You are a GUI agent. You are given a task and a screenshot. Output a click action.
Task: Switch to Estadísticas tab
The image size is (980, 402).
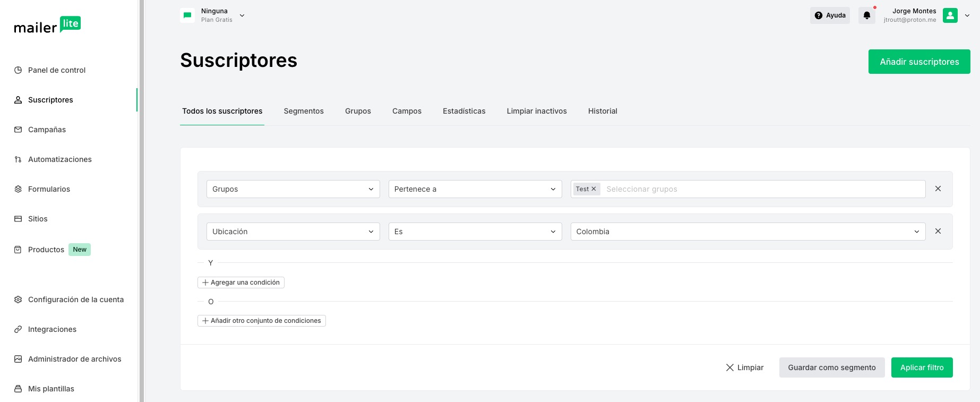464,111
